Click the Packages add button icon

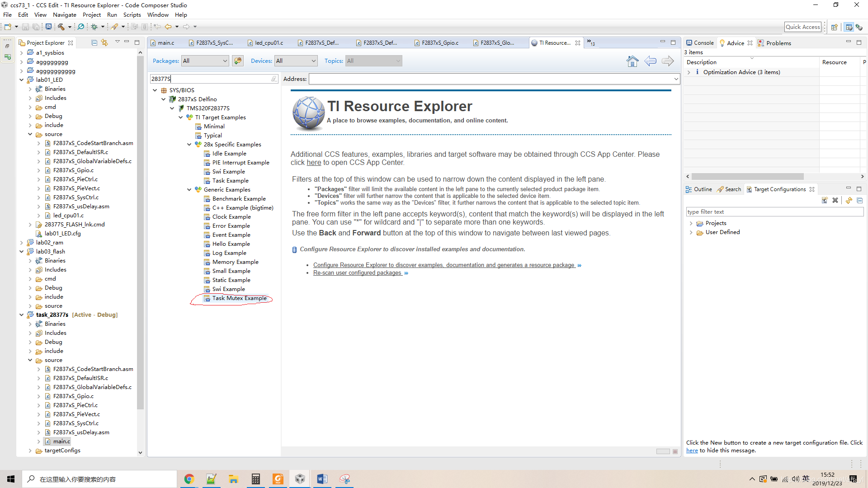[238, 61]
